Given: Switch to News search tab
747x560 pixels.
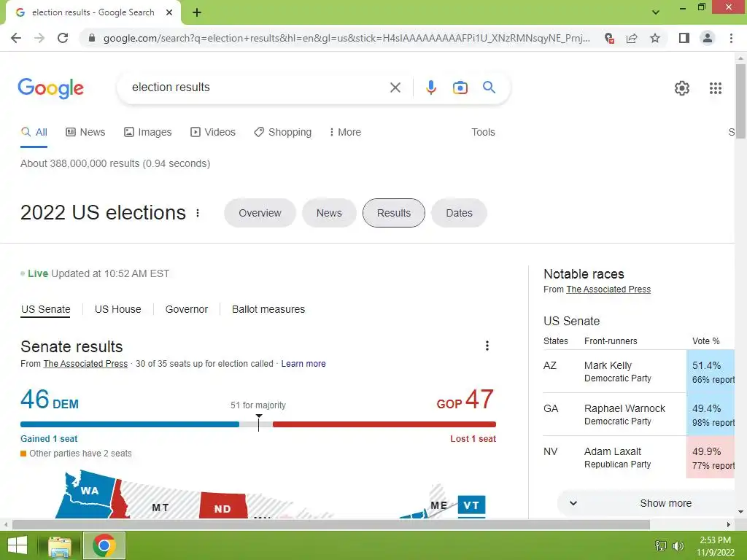Looking at the screenshot, I should pos(85,132).
